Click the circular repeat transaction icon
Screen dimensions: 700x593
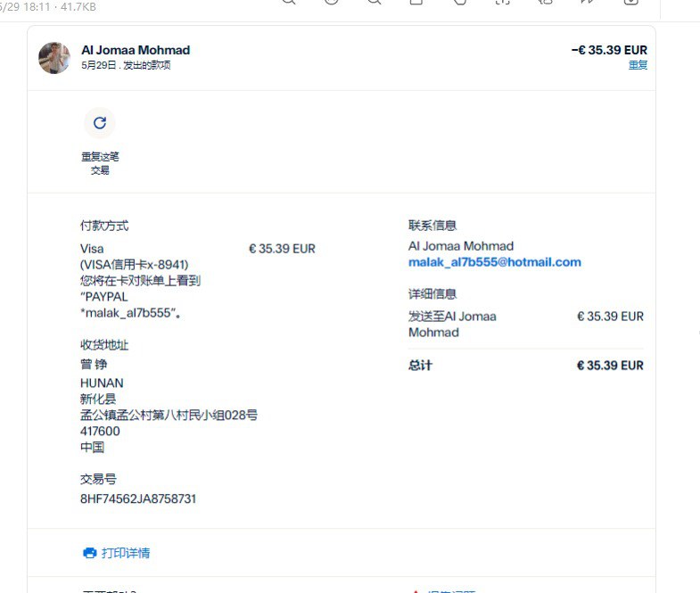click(x=100, y=123)
